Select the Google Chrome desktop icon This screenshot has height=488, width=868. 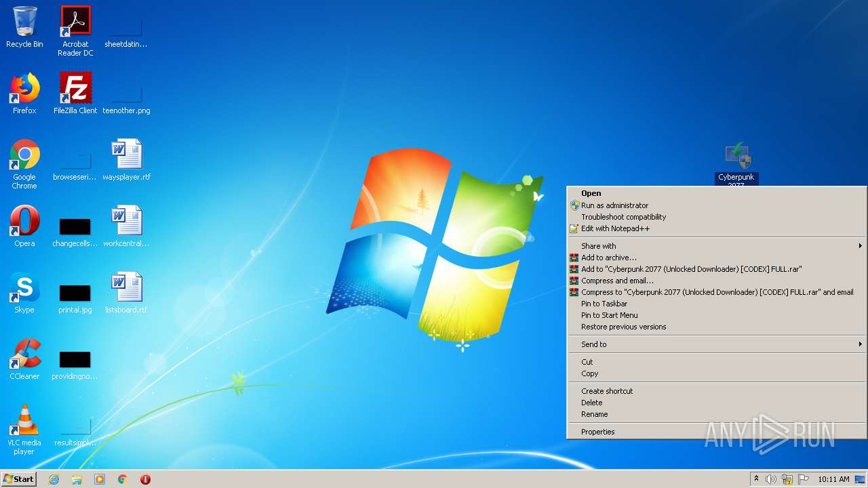(24, 164)
